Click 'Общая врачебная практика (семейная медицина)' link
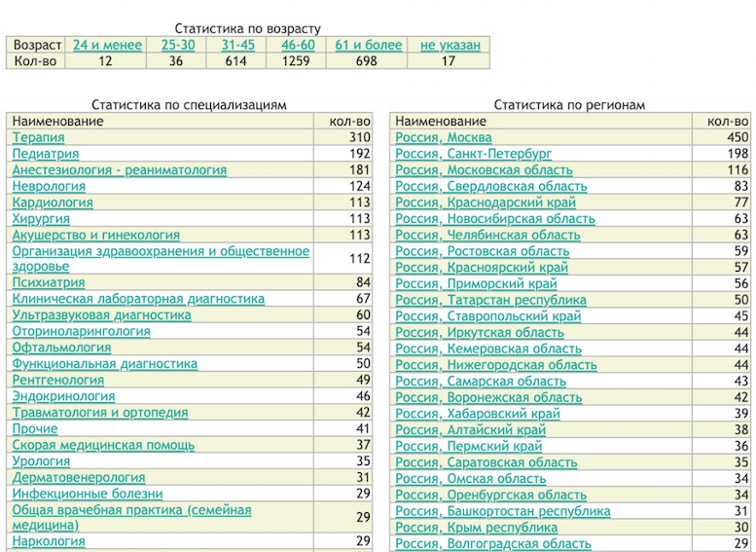 (x=131, y=517)
